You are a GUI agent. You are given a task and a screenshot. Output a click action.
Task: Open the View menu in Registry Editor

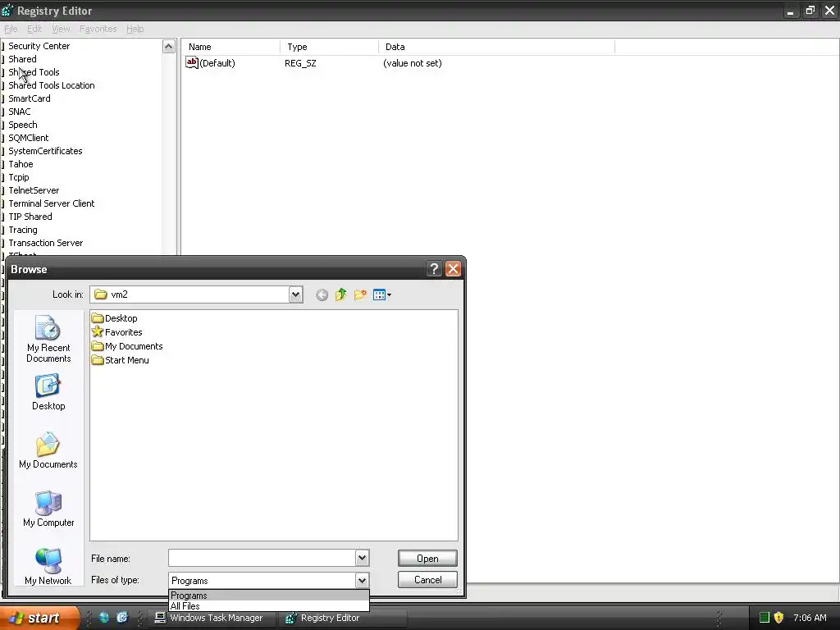pyautogui.click(x=61, y=29)
